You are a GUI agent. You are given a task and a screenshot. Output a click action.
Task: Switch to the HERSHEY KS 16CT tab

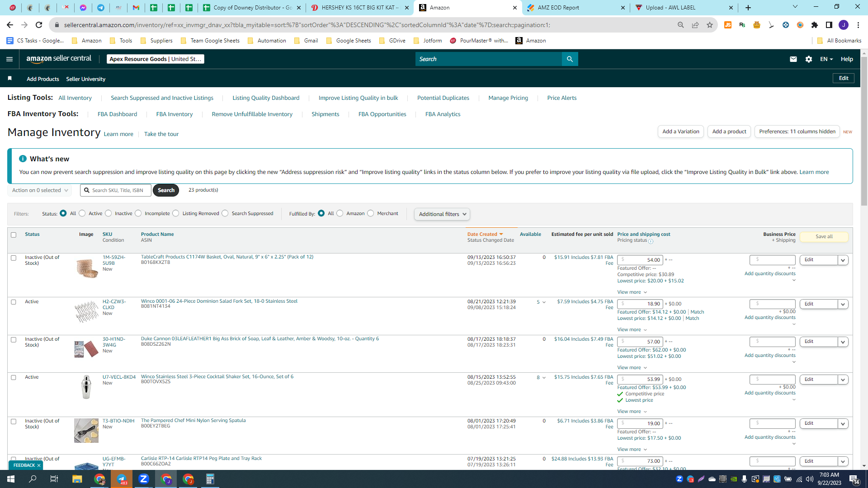click(360, 8)
